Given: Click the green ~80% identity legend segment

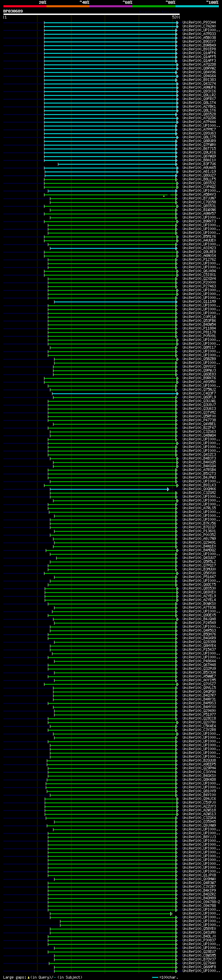Looking at the screenshot, I should tap(154, 6).
